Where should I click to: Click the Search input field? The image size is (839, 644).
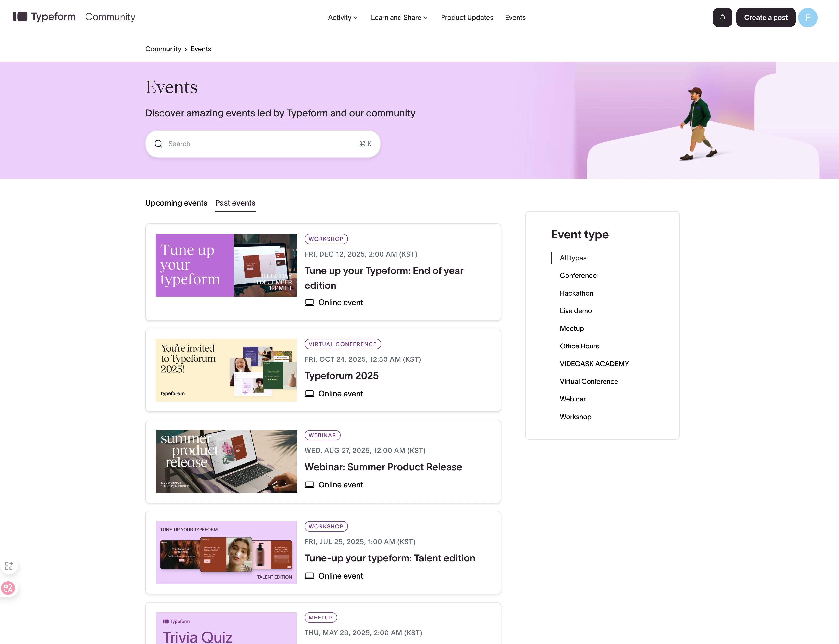coord(261,144)
